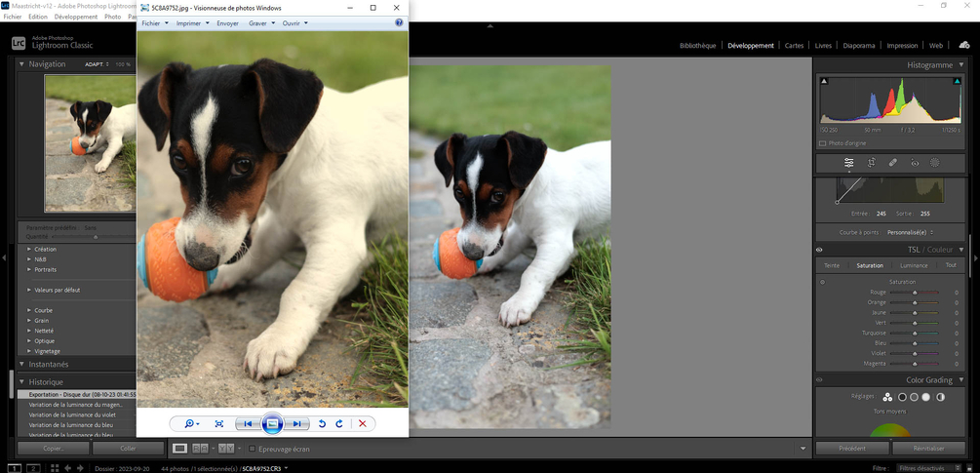Open the masking tool (dotted circle) icon
This screenshot has width=980, height=473.
click(x=934, y=163)
